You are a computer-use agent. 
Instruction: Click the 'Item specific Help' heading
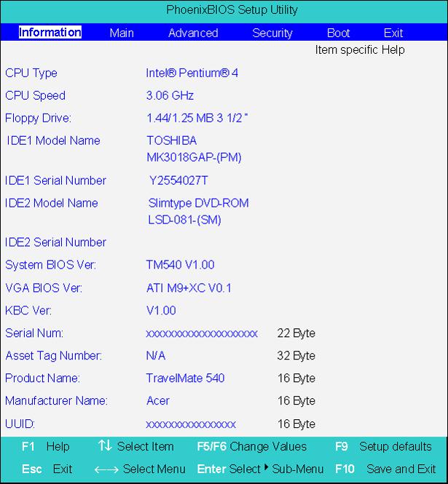[x=360, y=49]
